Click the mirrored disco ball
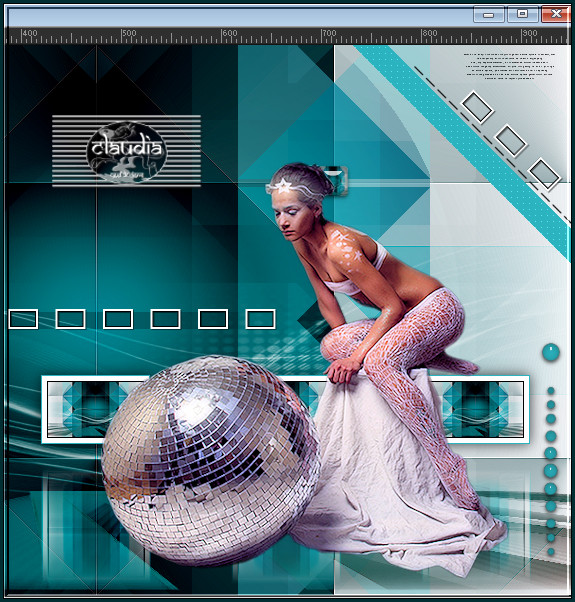Screen dimensions: 575x602 pos(210,460)
